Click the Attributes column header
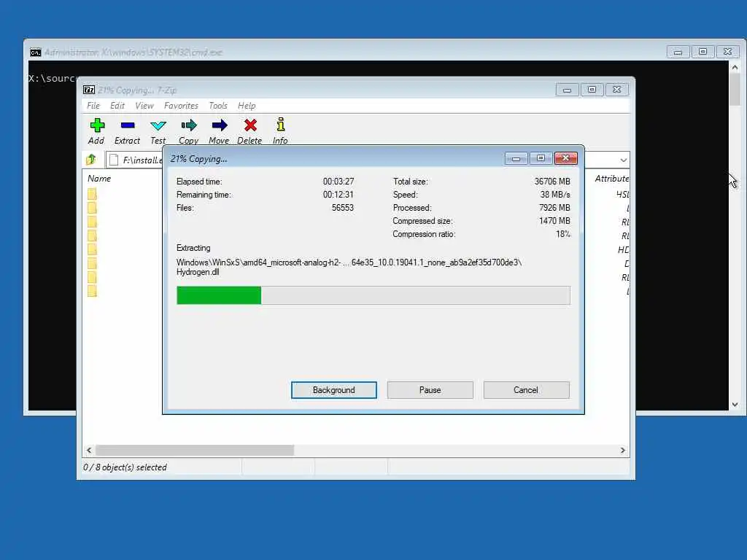 [x=612, y=179]
